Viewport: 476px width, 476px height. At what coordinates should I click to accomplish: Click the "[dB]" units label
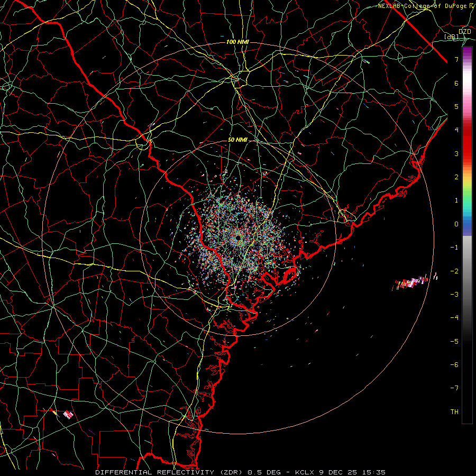[452, 37]
